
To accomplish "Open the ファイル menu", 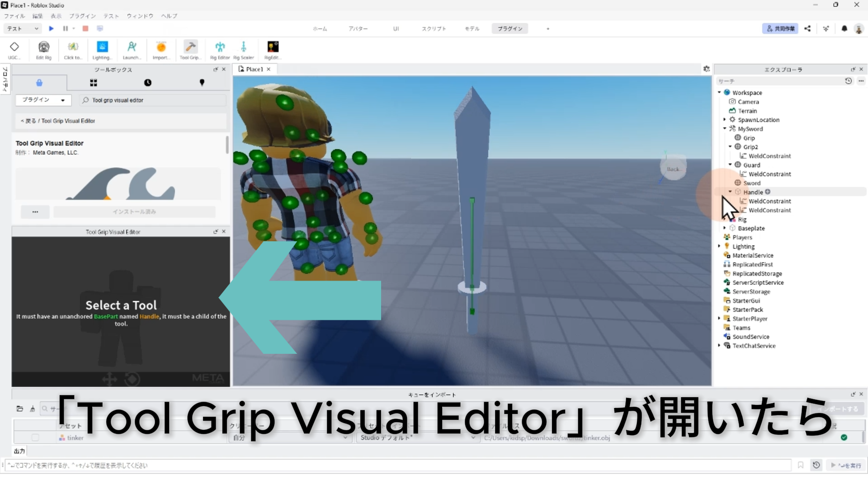I will tap(14, 16).
